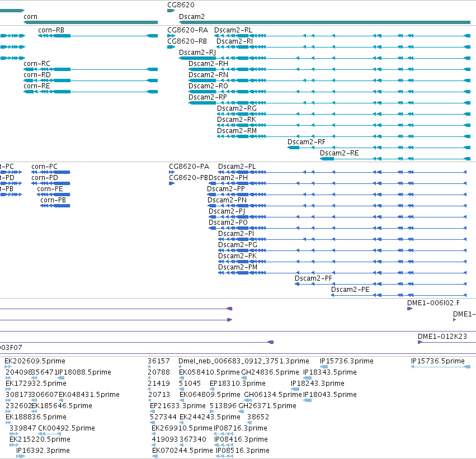Open details for Dscam2-RP
This screenshot has width=476, height=459.
tap(208, 97)
